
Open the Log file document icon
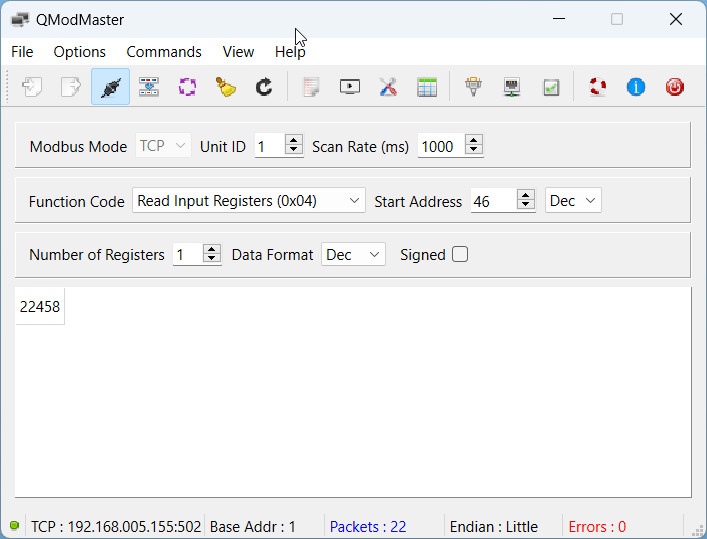pos(312,87)
